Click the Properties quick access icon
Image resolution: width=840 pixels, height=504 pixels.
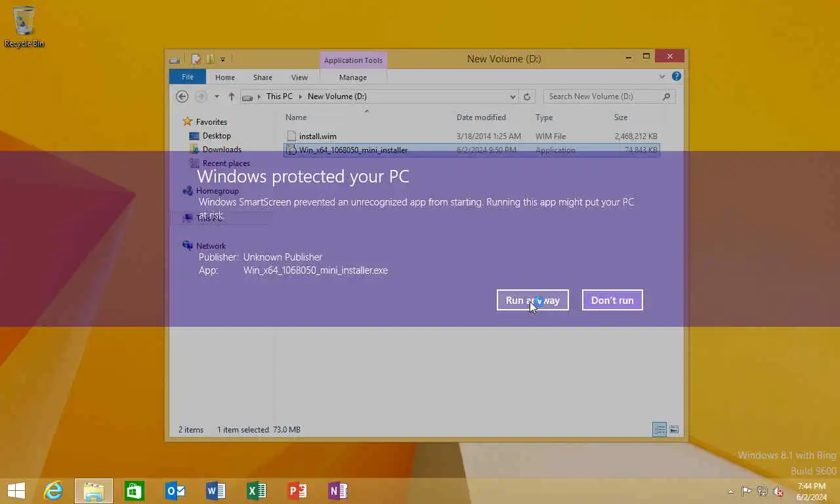[x=196, y=59]
